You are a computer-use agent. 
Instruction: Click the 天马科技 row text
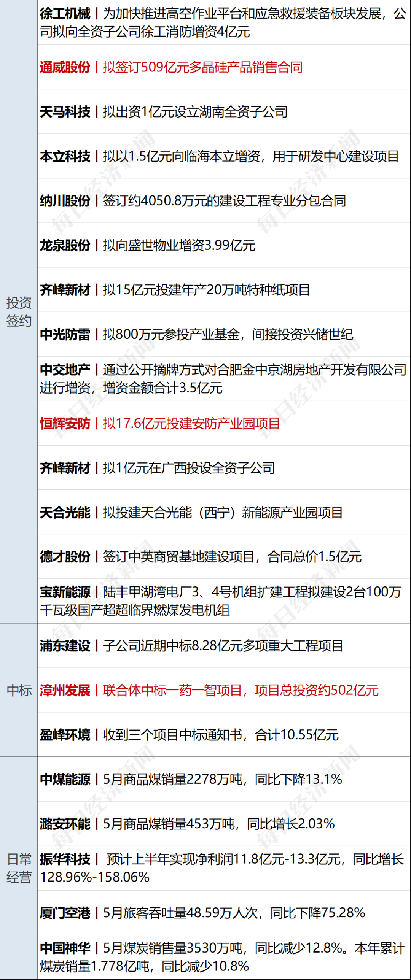click(x=164, y=112)
